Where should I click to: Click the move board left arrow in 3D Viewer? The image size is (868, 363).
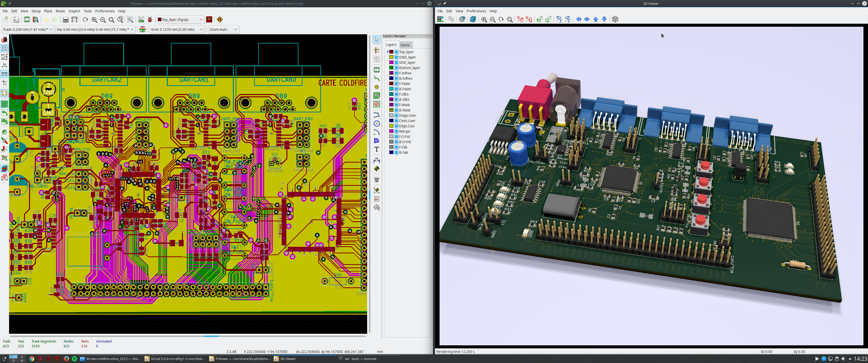pyautogui.click(x=578, y=19)
